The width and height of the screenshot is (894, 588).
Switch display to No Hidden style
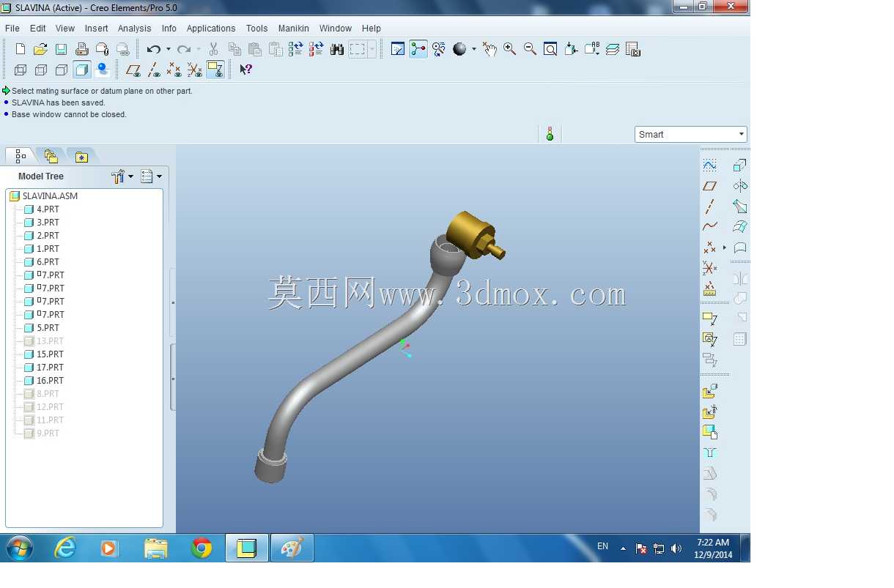(62, 70)
